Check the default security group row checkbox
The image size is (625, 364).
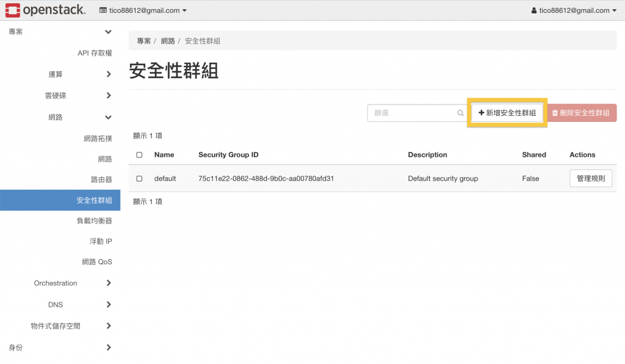coord(139,179)
